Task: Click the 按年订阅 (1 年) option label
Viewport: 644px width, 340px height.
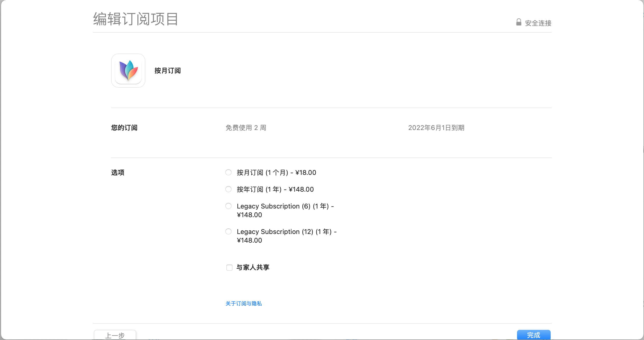Action: [275, 189]
